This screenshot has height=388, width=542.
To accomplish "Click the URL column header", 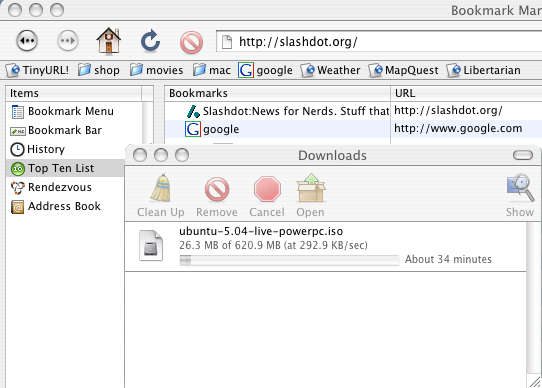I will point(466,93).
